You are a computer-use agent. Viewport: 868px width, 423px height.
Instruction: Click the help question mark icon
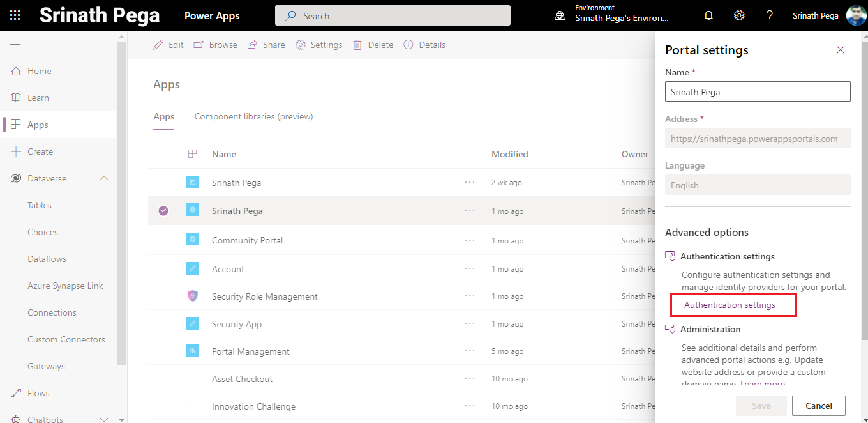(770, 15)
